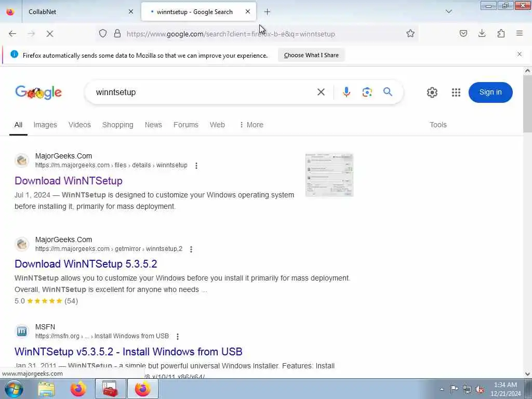Image resolution: width=532 pixels, height=399 pixels.
Task: Open the Google apps grid
Action: (456, 92)
